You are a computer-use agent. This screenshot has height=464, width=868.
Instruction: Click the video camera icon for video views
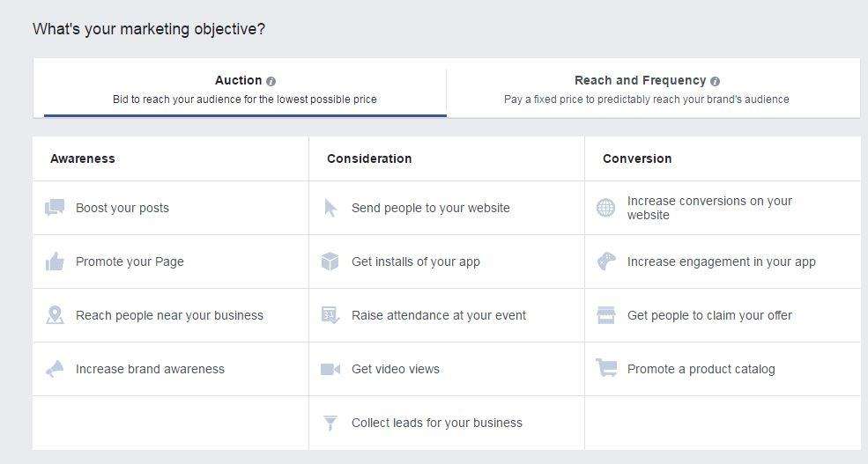tap(330, 369)
